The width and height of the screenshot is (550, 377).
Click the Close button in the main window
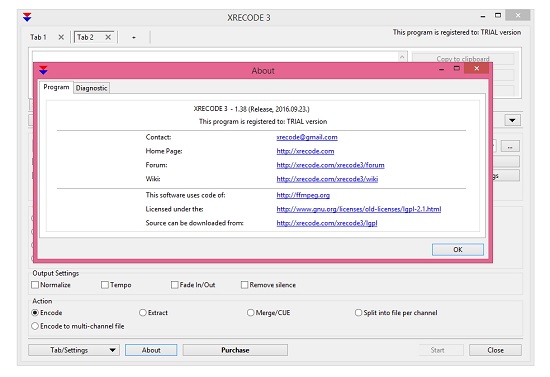(x=495, y=350)
